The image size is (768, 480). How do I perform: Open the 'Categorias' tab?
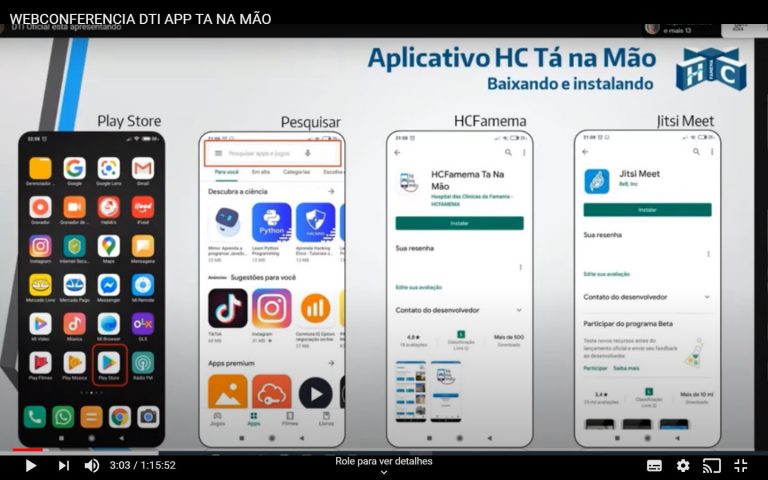tap(296, 172)
